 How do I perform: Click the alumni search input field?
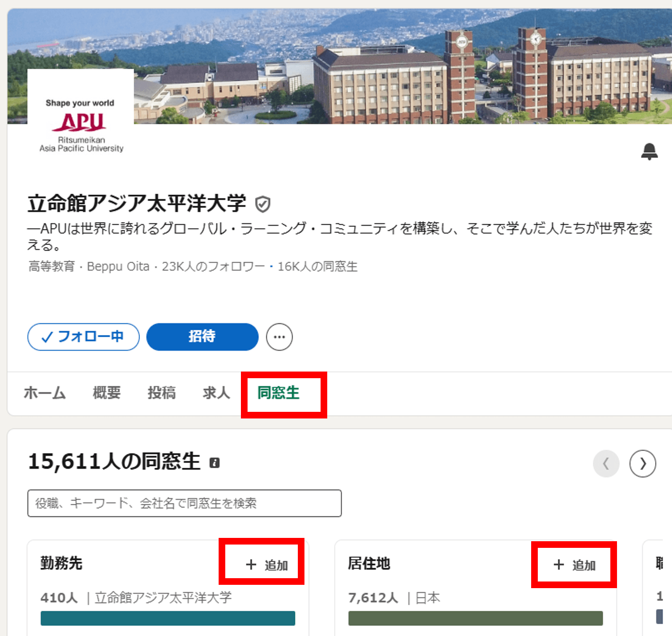(184, 503)
